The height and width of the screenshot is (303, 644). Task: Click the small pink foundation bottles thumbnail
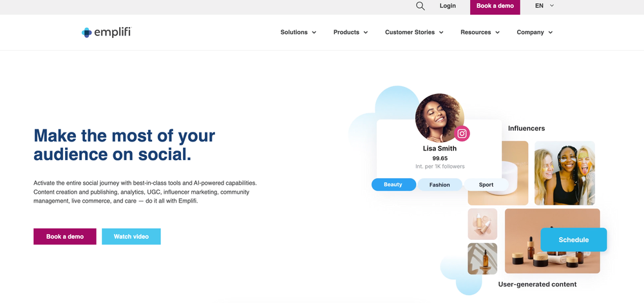click(x=482, y=225)
